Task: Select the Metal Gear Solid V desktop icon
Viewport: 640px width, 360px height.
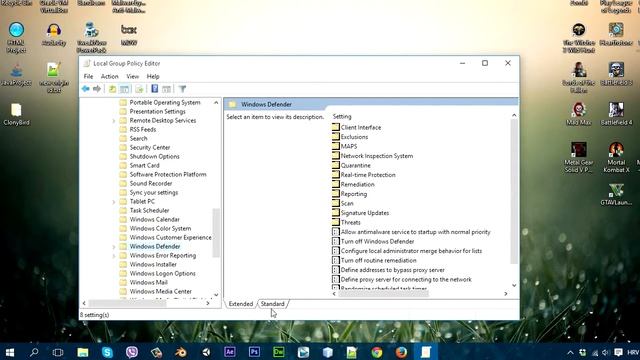Action: (x=578, y=157)
